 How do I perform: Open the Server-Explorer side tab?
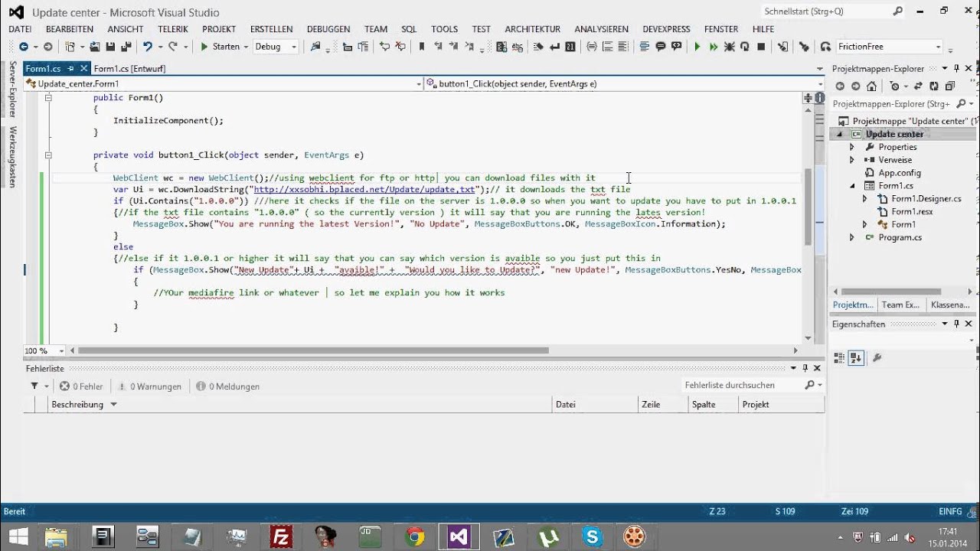point(12,90)
